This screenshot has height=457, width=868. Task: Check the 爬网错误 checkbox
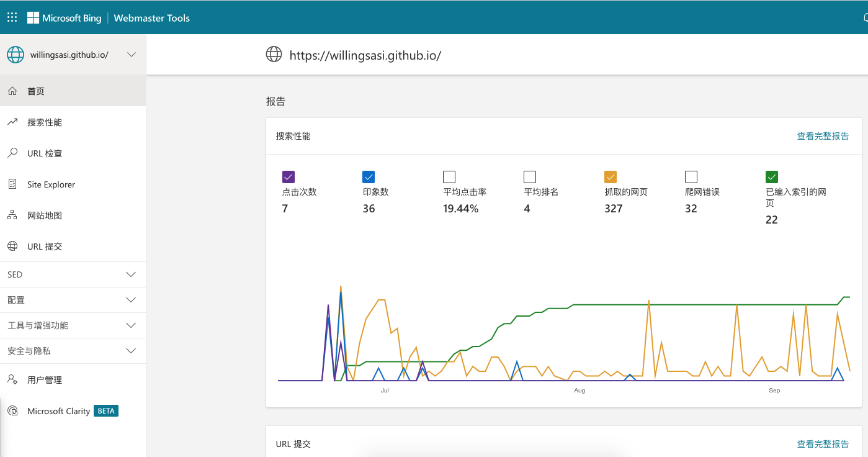coord(691,177)
